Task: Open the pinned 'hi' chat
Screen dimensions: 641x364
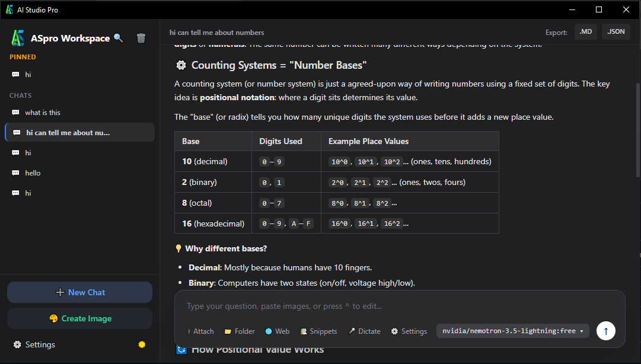Action: click(79, 74)
